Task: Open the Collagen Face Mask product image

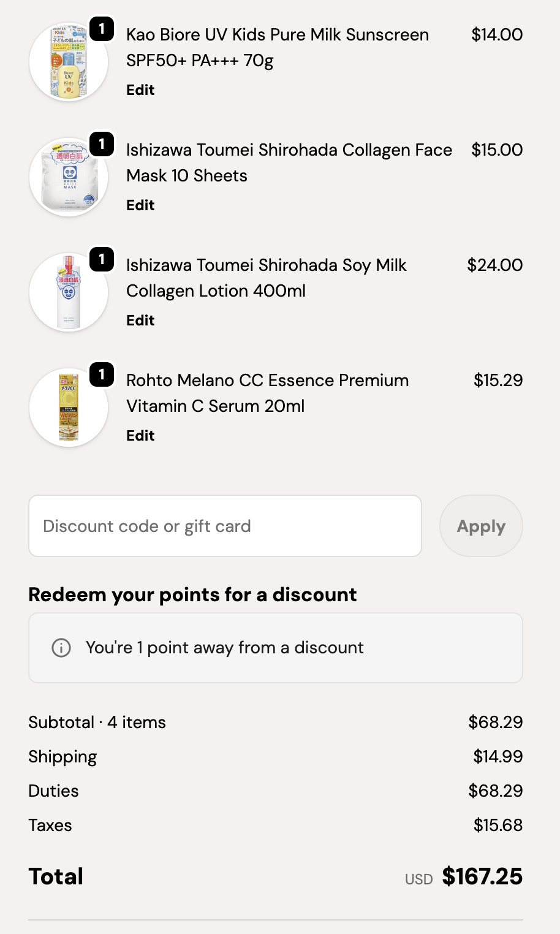Action: tap(68, 178)
